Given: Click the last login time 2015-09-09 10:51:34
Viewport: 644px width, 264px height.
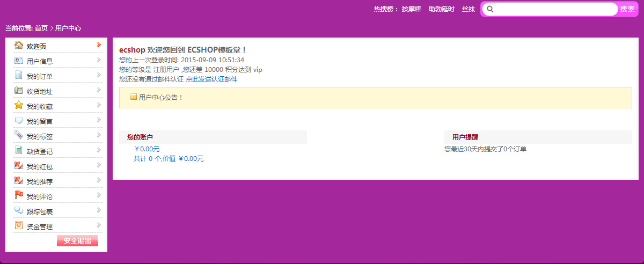Looking at the screenshot, I should pos(213,60).
